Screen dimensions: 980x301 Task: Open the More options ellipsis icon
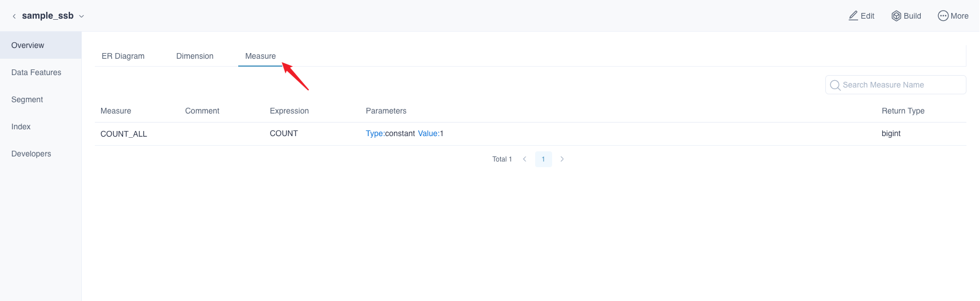(x=943, y=16)
